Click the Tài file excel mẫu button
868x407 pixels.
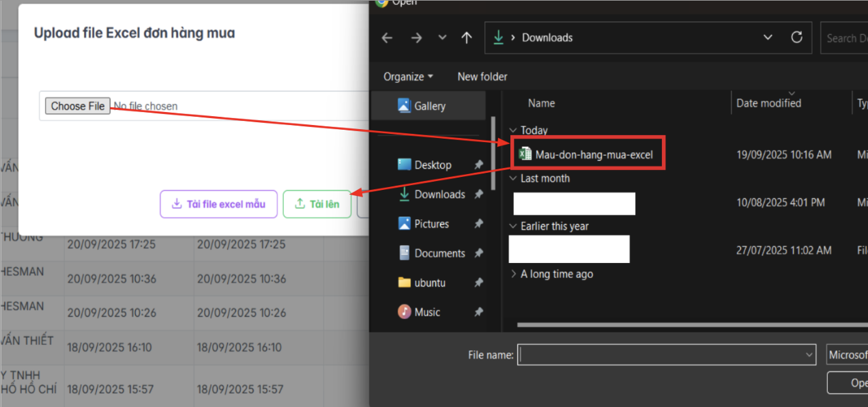click(218, 203)
